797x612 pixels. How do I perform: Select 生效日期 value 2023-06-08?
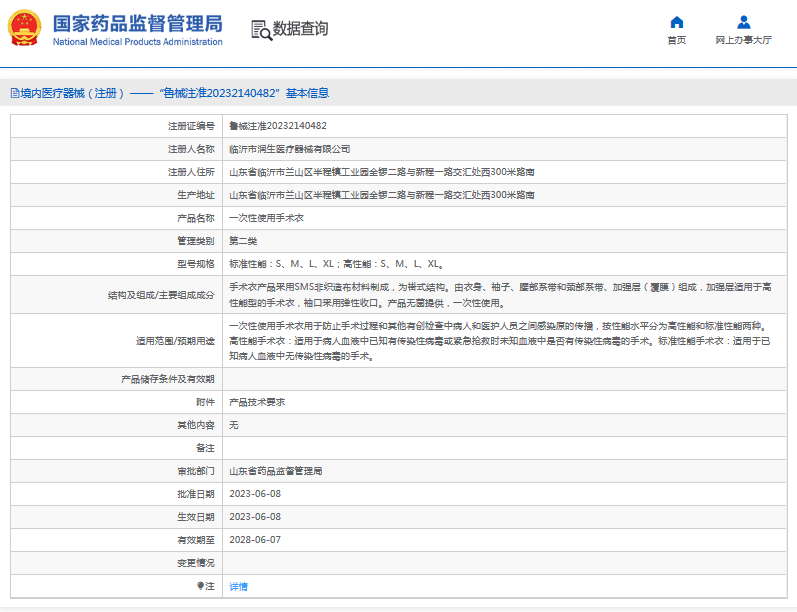(x=255, y=516)
